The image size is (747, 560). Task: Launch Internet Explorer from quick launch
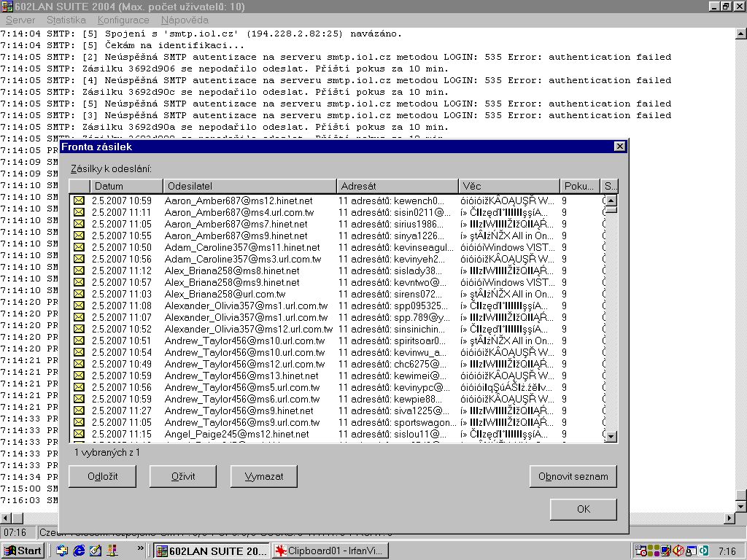pos(79,551)
